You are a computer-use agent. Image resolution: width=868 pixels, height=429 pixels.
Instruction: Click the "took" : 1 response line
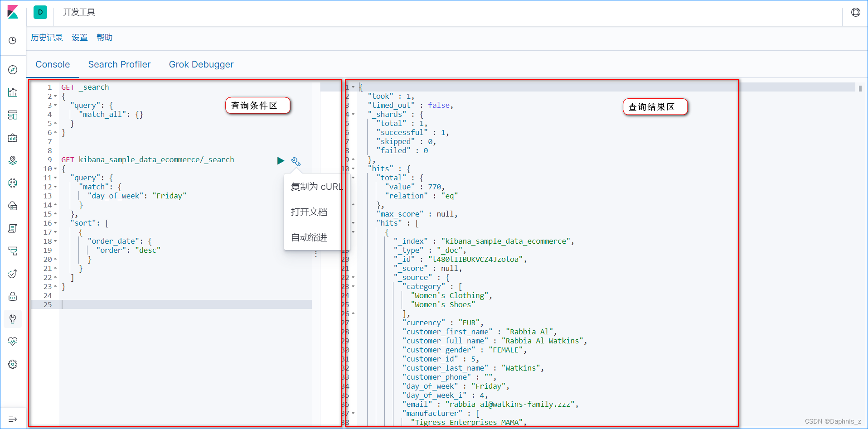pos(391,96)
